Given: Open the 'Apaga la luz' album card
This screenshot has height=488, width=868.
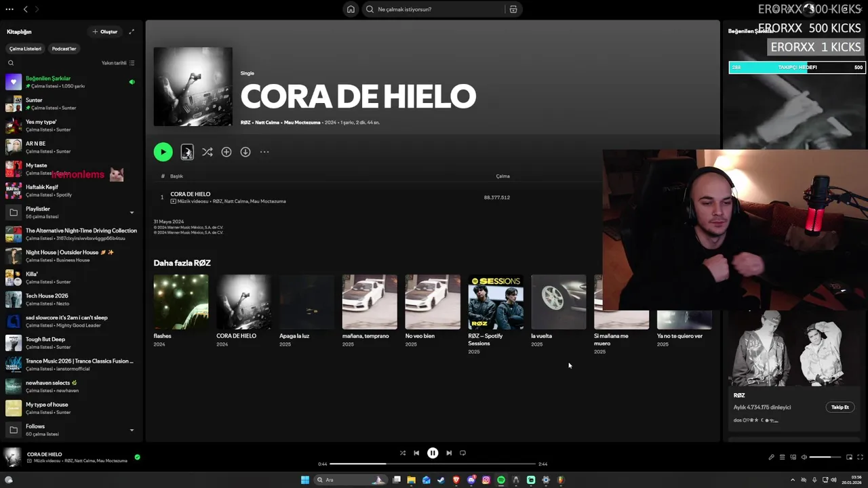Looking at the screenshot, I should (x=307, y=311).
